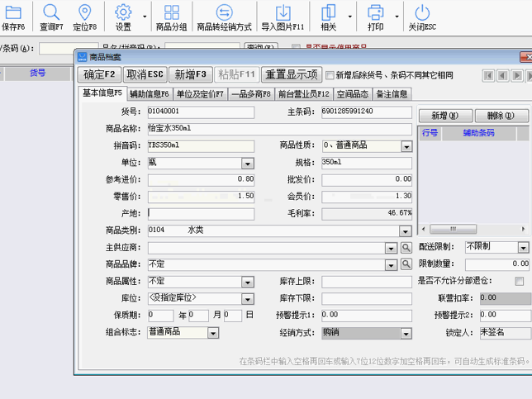The width and height of the screenshot is (532, 399).
Task: Click the scrollbar left arrow in barcode list
Action: (x=423, y=229)
